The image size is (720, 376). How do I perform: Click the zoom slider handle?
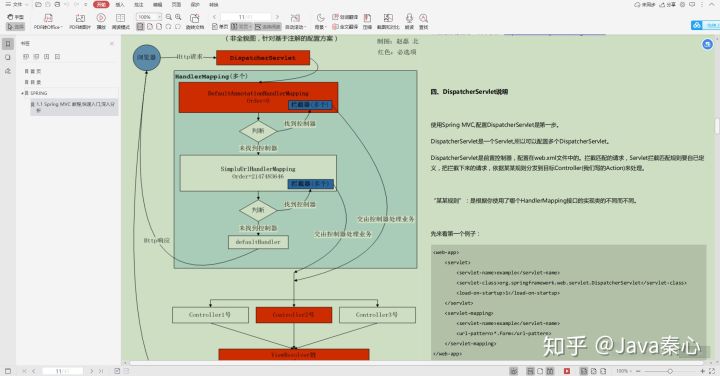pyautogui.click(x=670, y=371)
